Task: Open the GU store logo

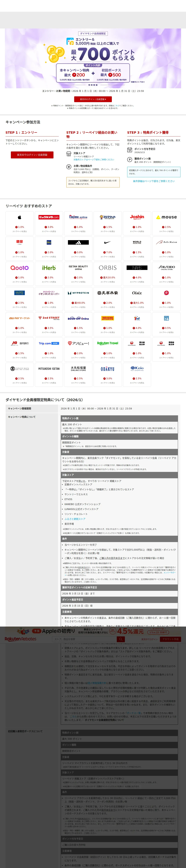Action: click(49, 242)
